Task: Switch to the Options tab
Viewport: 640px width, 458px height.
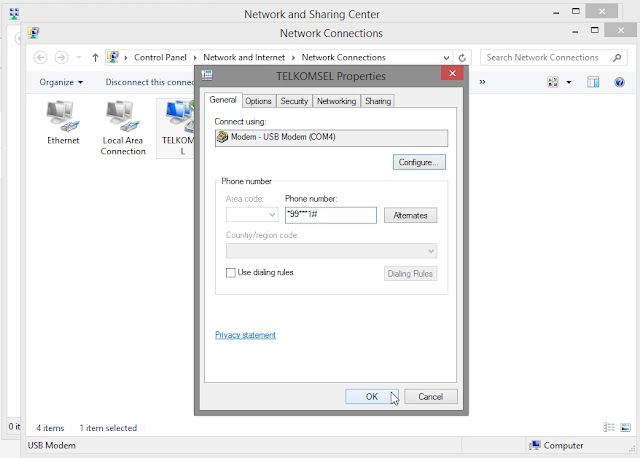Action: tap(258, 101)
